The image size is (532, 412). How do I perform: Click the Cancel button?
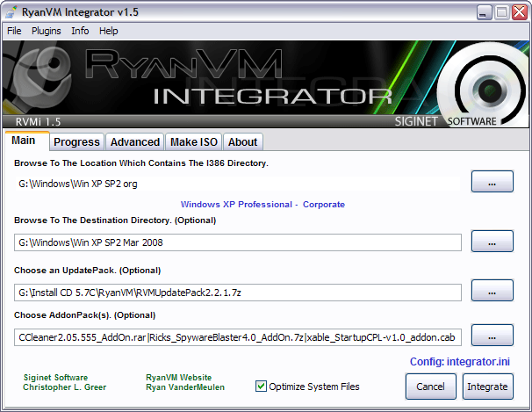coord(430,387)
